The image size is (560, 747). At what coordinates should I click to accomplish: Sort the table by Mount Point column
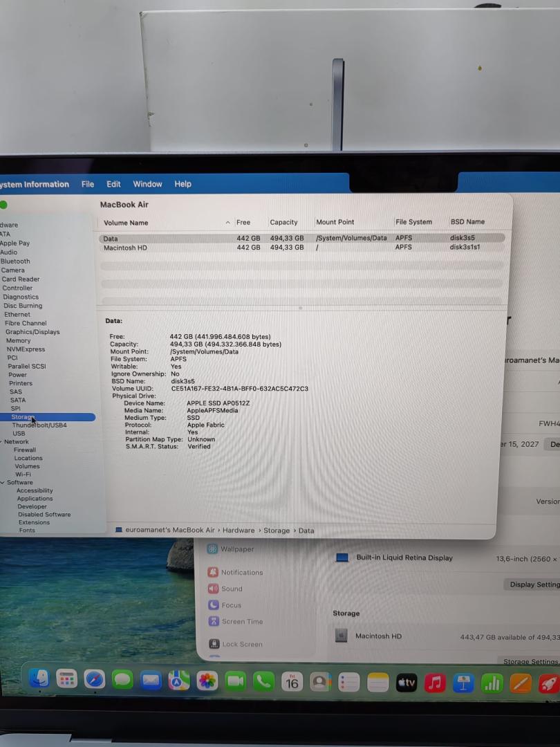(335, 222)
